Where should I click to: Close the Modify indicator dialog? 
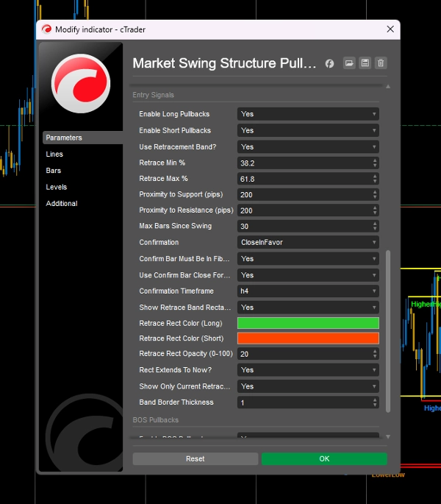click(x=390, y=29)
